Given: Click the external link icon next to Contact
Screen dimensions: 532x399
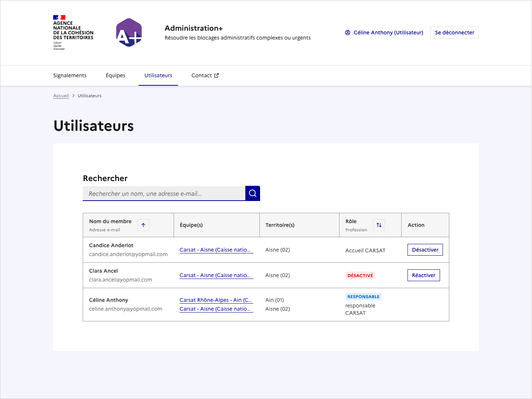Looking at the screenshot, I should pos(216,75).
